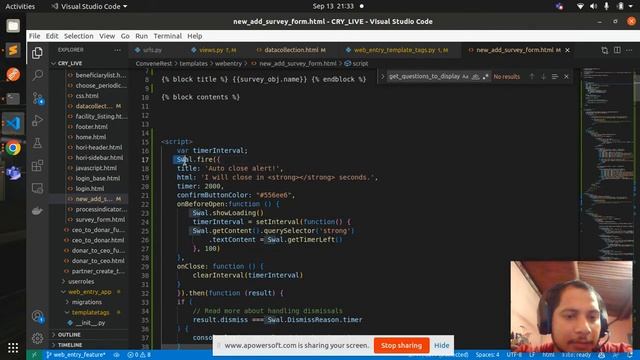Image resolution: width=640 pixels, height=360 pixels.
Task: Click Spaces: 4 indentation in status bar
Action: pos(487,355)
